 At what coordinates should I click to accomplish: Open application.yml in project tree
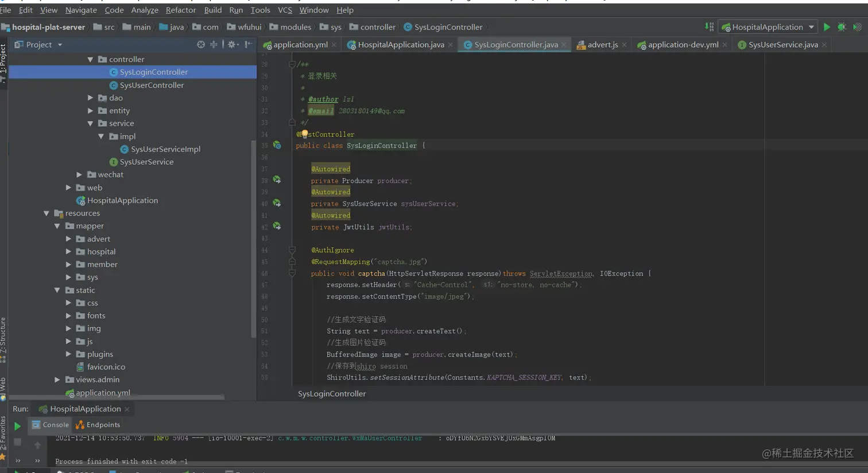pos(103,393)
